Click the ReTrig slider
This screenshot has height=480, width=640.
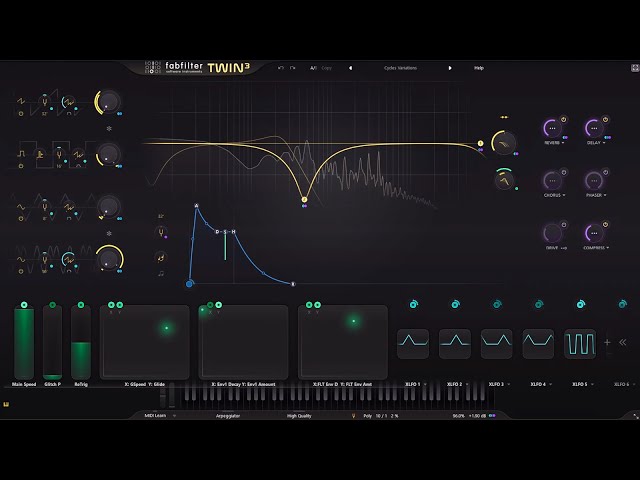coord(81,342)
